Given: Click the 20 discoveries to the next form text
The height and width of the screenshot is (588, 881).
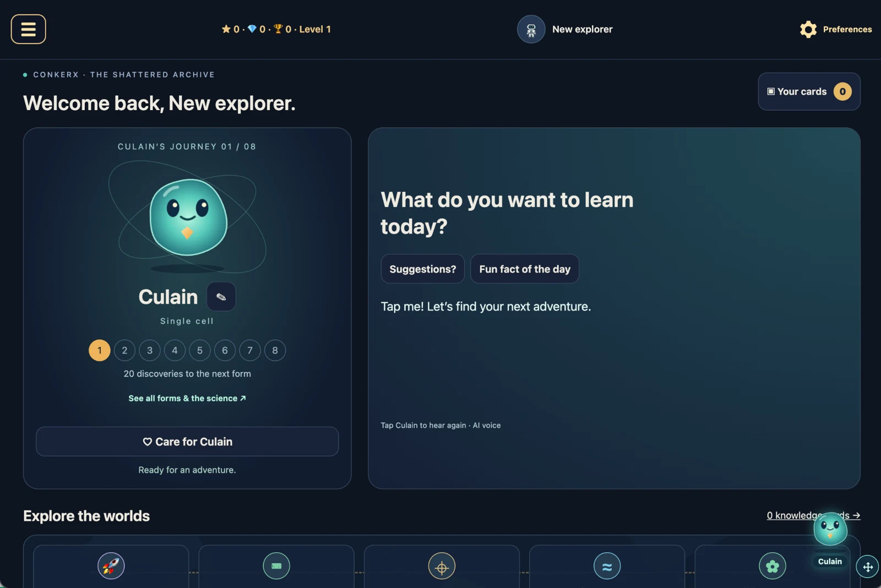Looking at the screenshot, I should click(187, 373).
